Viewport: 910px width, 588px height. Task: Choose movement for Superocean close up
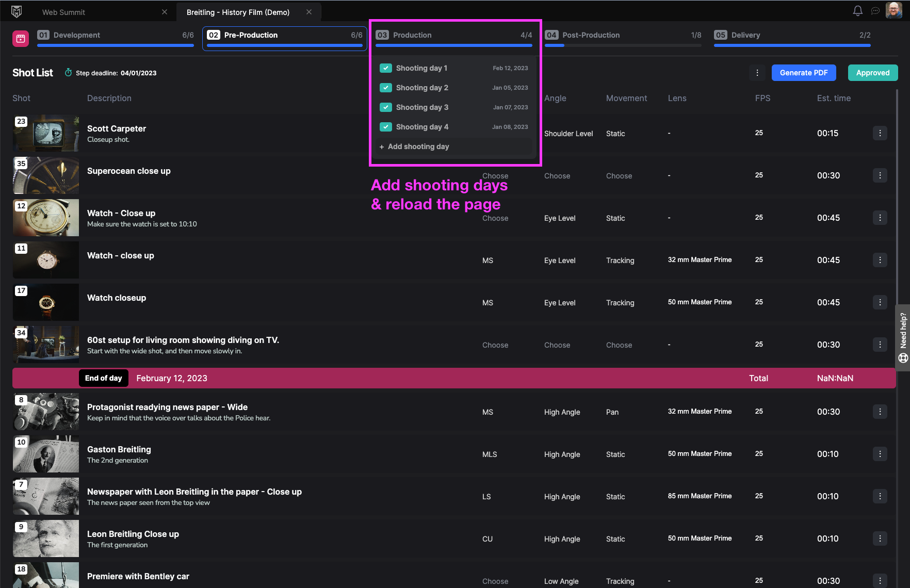[x=619, y=176]
